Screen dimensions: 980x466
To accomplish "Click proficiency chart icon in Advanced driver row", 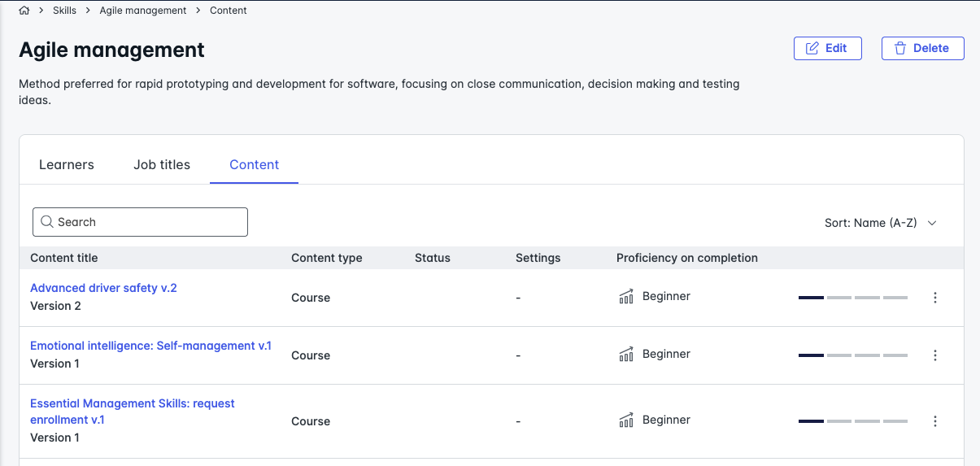I will 626,296.
